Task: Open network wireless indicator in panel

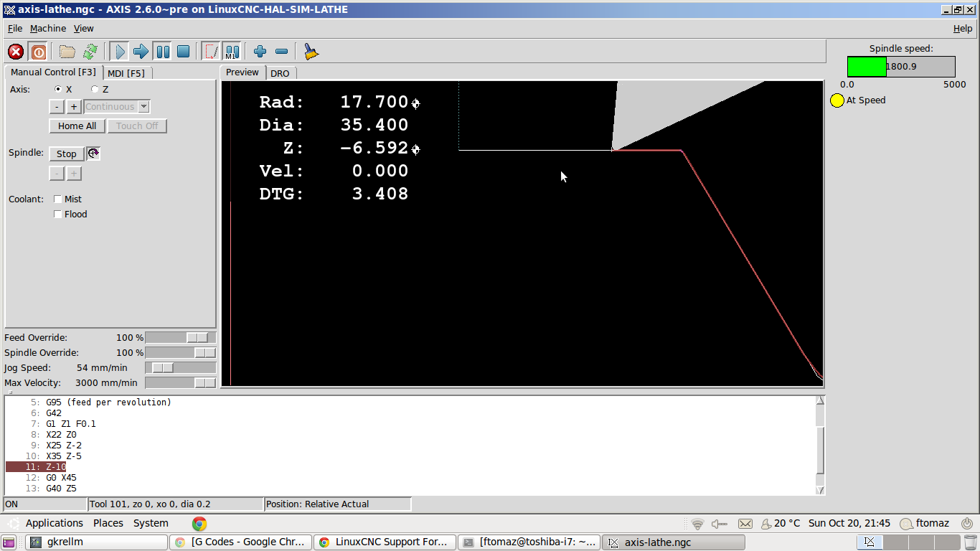Action: pyautogui.click(x=697, y=524)
